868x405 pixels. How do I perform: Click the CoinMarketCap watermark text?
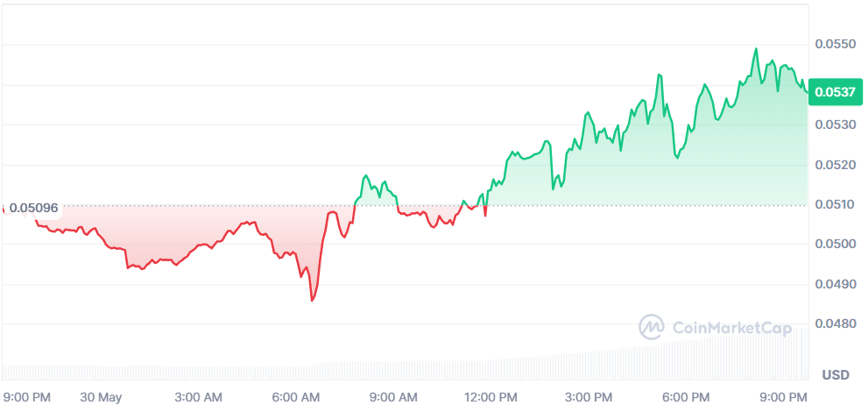pyautogui.click(x=732, y=329)
